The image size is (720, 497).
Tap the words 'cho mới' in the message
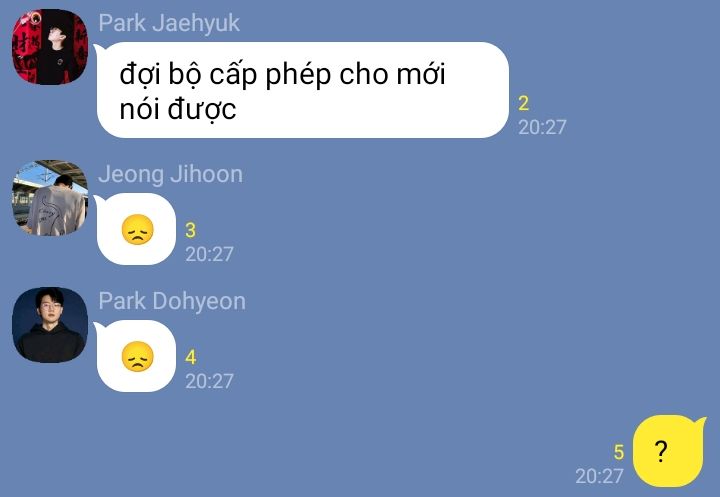point(392,74)
